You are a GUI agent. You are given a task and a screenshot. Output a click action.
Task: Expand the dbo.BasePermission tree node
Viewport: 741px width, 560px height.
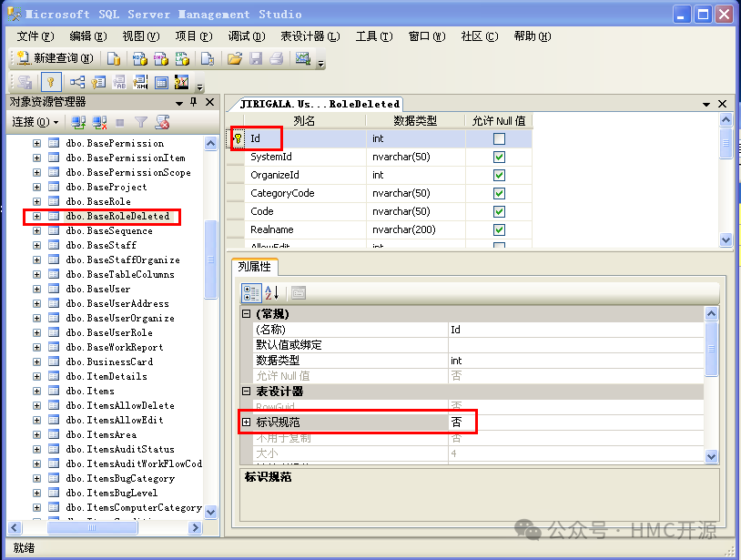36,143
